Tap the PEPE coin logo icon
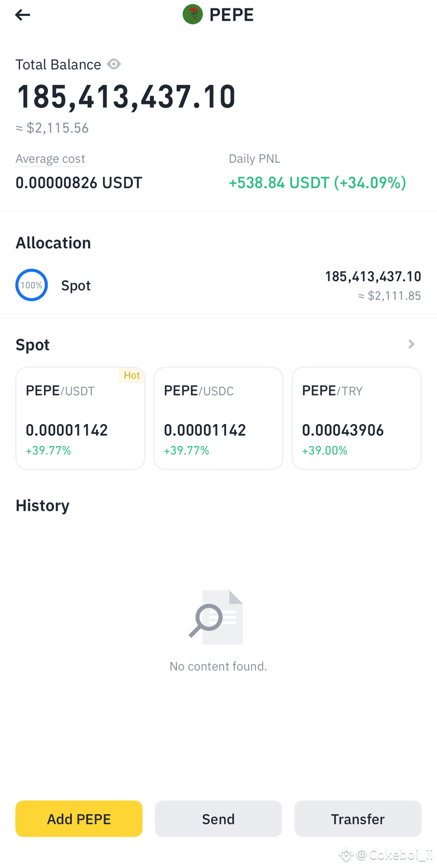Image resolution: width=437 pixels, height=868 pixels. coord(193,14)
